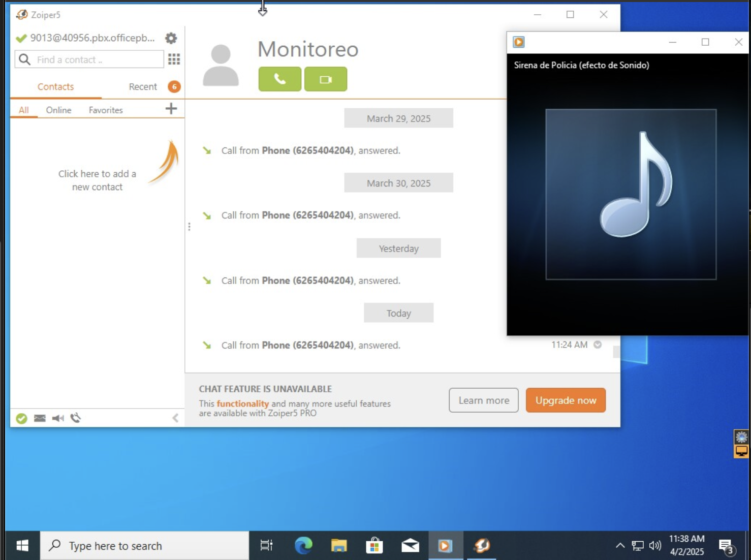
Task: Maximize the media player window
Action: (x=705, y=42)
